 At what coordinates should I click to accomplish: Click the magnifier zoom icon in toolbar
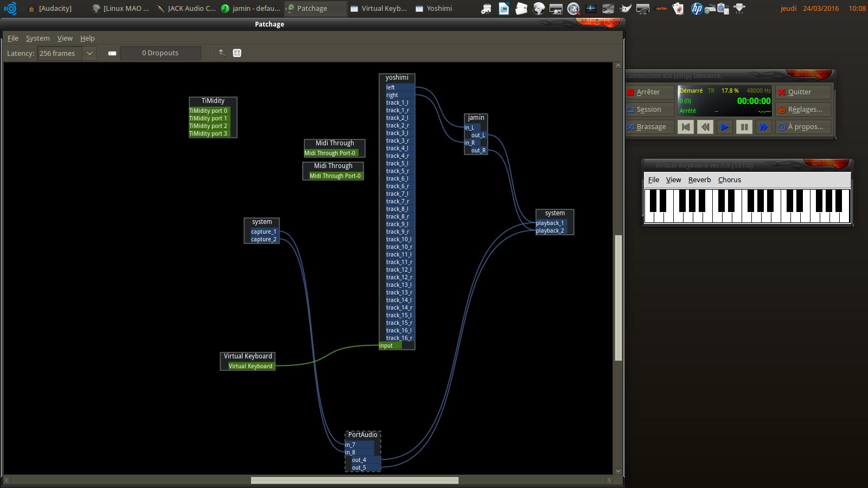click(222, 53)
